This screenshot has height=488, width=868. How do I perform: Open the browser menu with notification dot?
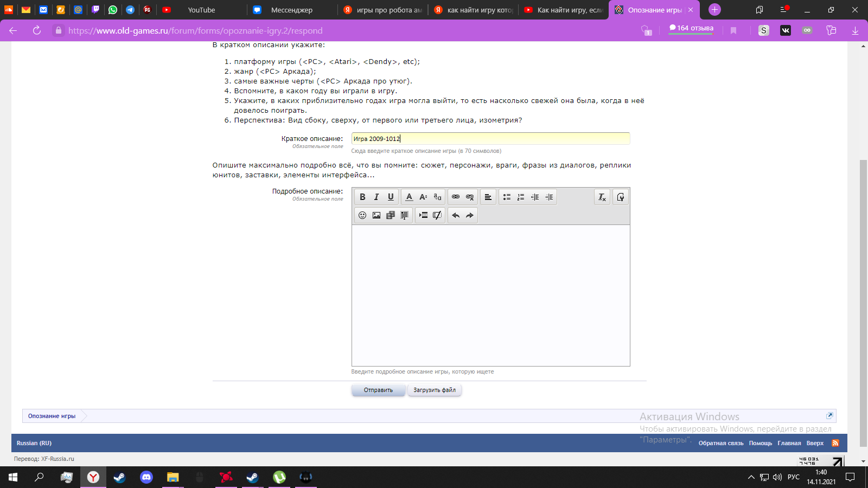(x=784, y=10)
